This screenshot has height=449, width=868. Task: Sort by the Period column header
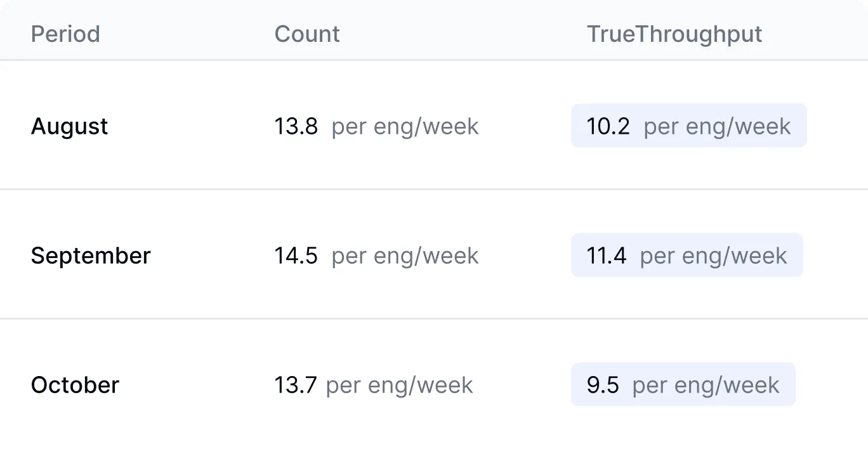coord(65,34)
